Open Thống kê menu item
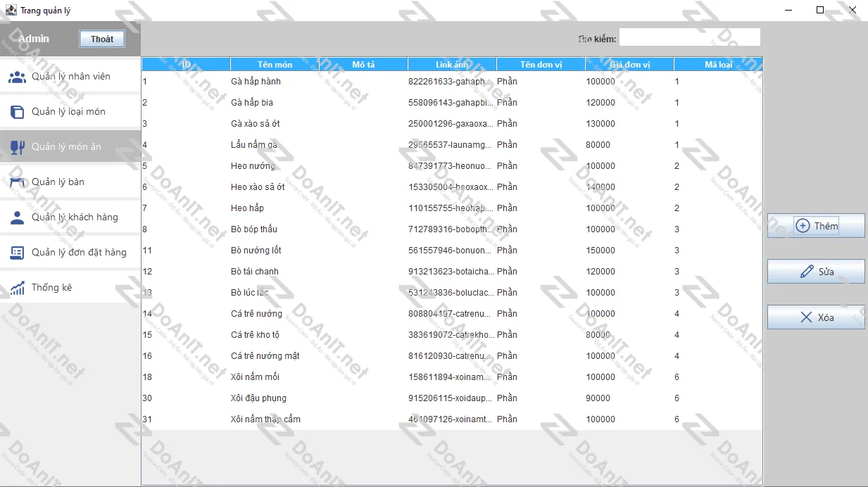 51,288
